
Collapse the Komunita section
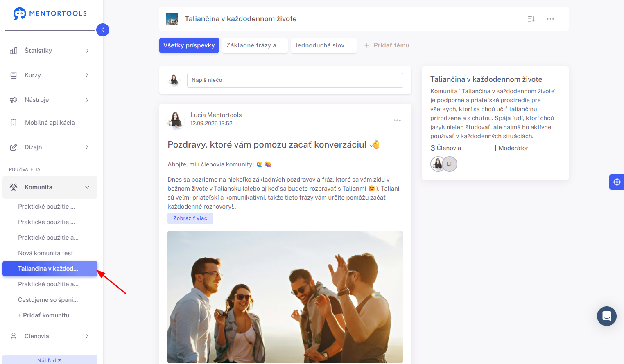coord(50,187)
